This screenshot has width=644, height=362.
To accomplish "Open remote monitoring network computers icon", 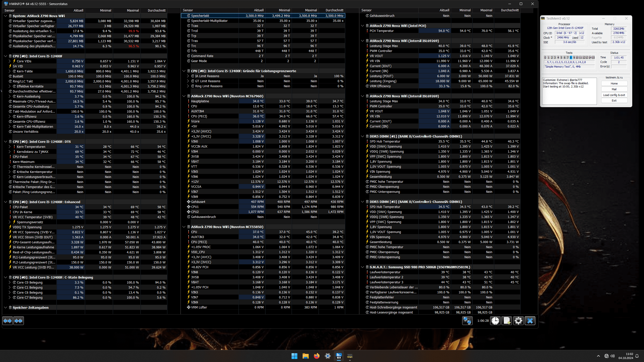I will 467,321.
